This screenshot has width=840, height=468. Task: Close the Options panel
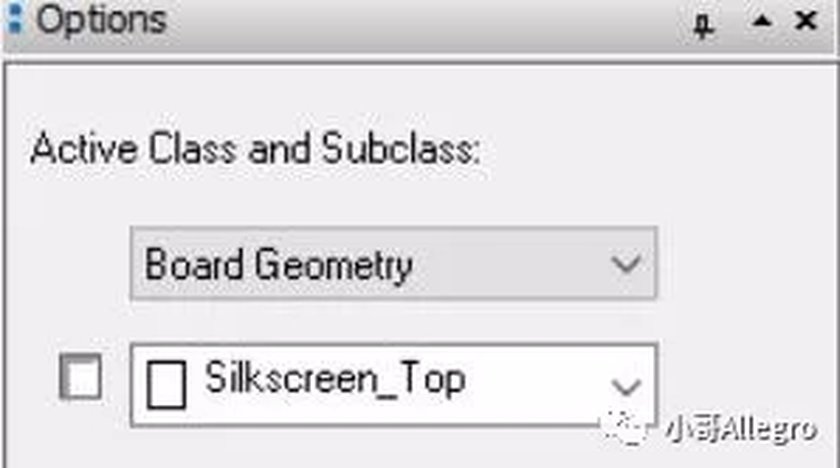(806, 21)
